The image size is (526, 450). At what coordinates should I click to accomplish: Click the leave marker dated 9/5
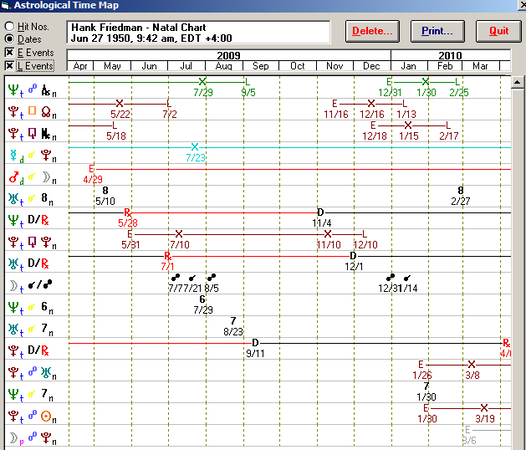click(247, 82)
